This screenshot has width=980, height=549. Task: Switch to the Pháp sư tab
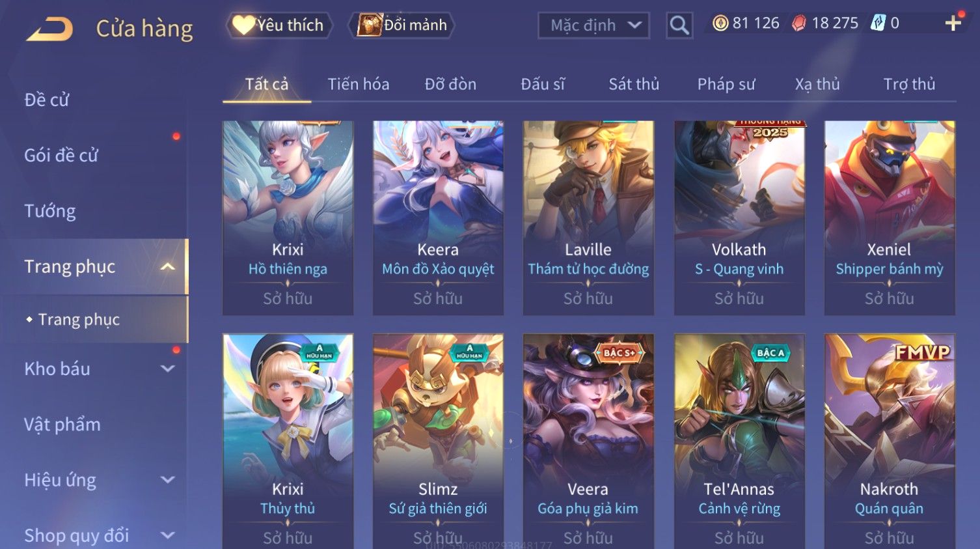tap(726, 84)
